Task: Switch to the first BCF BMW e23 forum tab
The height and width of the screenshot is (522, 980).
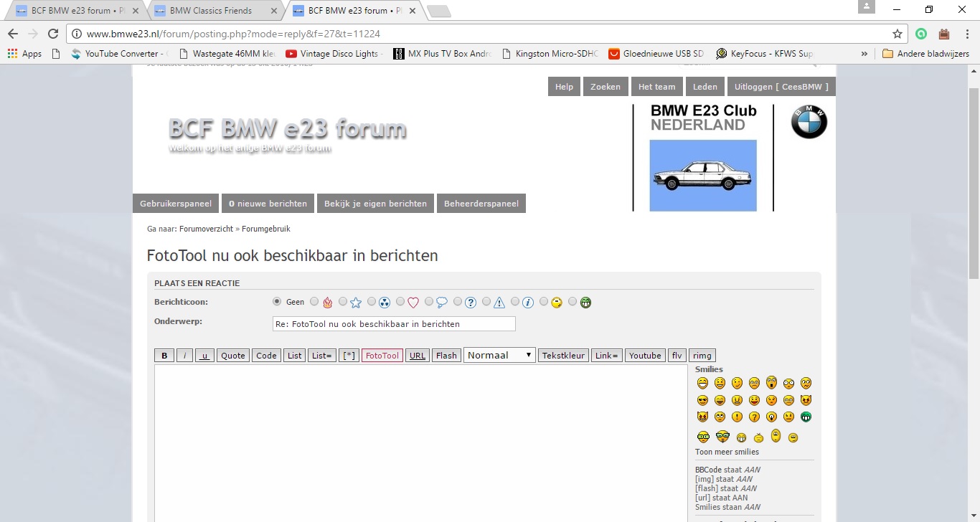Action: pos(75,11)
